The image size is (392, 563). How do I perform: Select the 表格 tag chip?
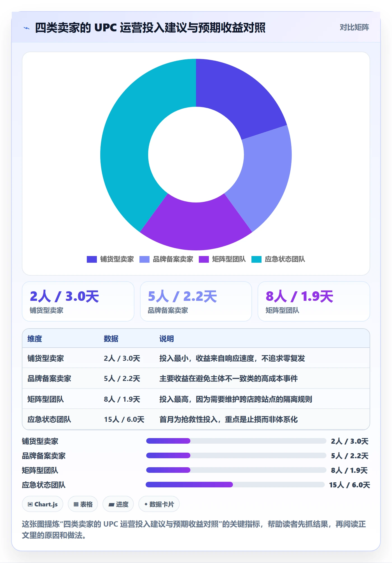[83, 504]
